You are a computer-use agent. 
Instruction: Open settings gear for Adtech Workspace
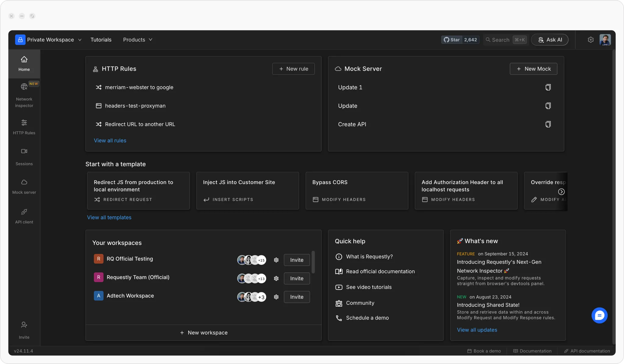[276, 297]
